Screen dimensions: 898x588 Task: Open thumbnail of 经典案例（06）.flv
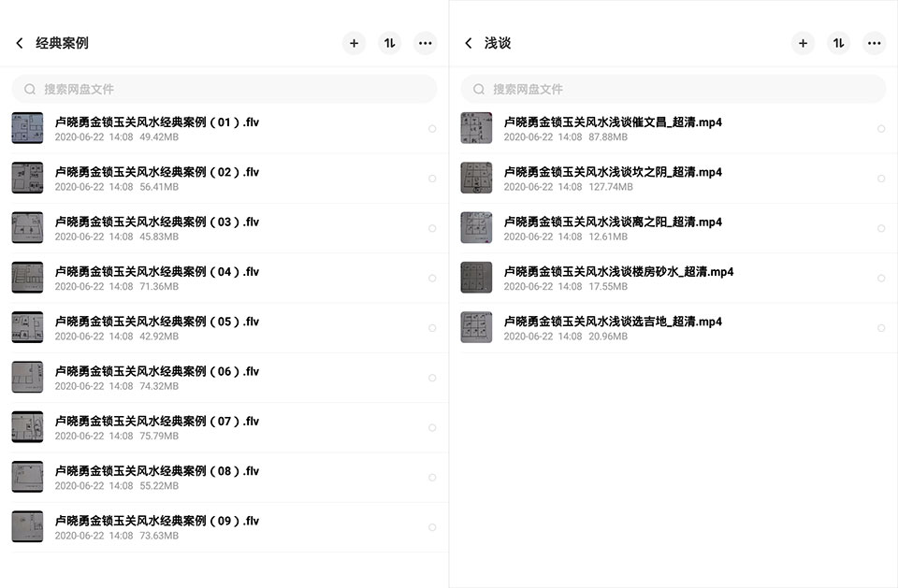27,377
